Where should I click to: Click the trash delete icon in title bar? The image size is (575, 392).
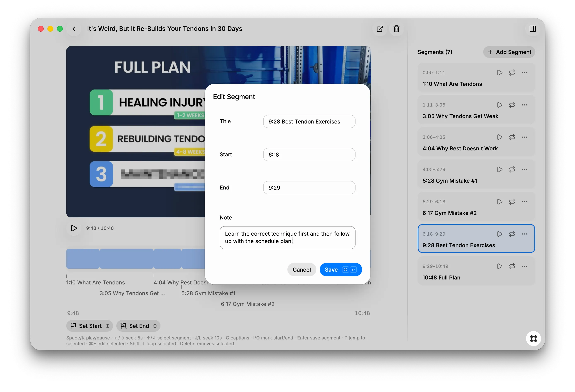click(x=396, y=29)
